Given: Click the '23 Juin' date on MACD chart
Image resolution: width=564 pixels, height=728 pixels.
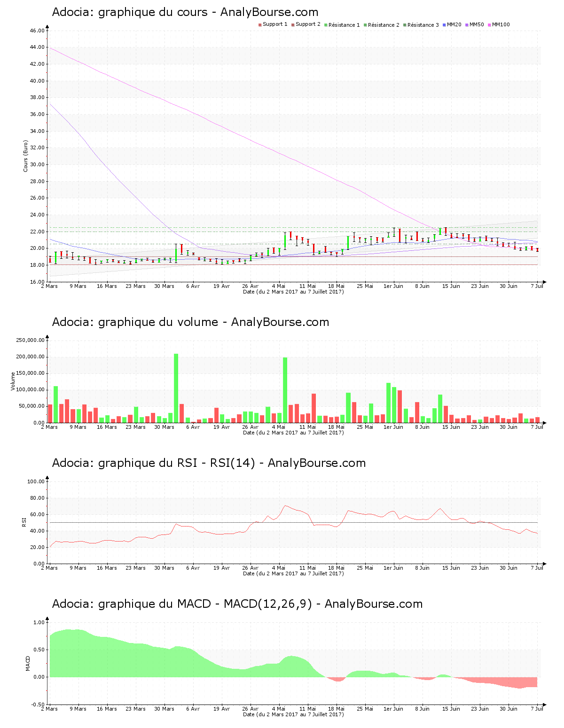Looking at the screenshot, I should 480,709.
